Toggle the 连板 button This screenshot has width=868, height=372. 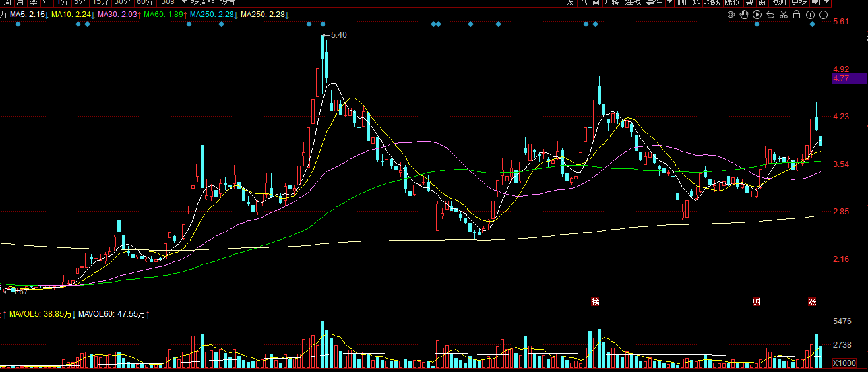(633, 3)
